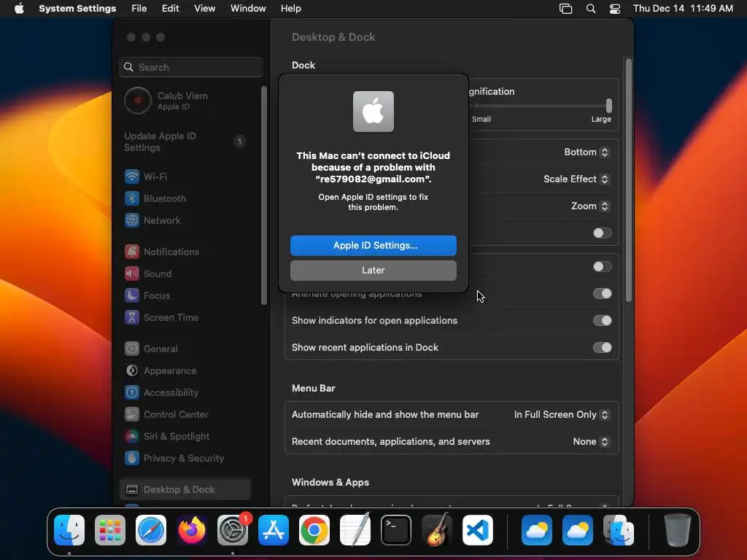Click the Stage Manager menu bar icon

[x=565, y=9]
